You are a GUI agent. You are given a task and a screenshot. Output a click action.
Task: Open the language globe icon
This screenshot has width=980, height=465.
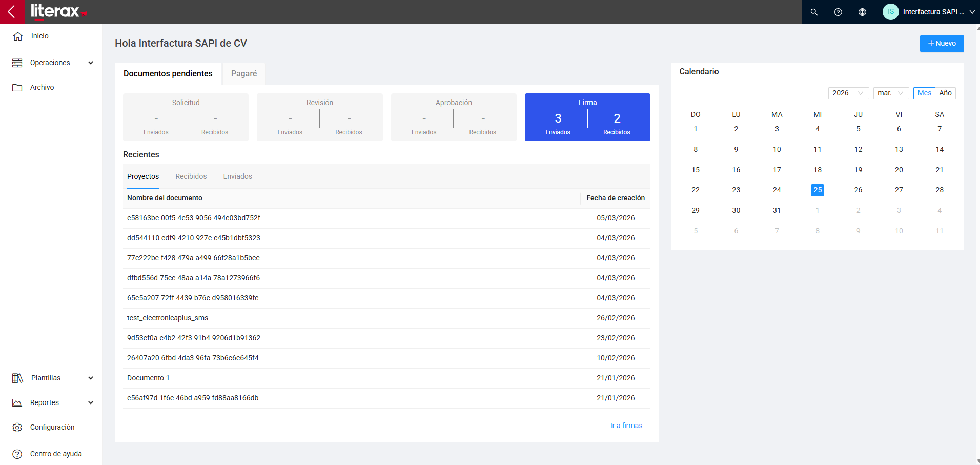coord(862,12)
